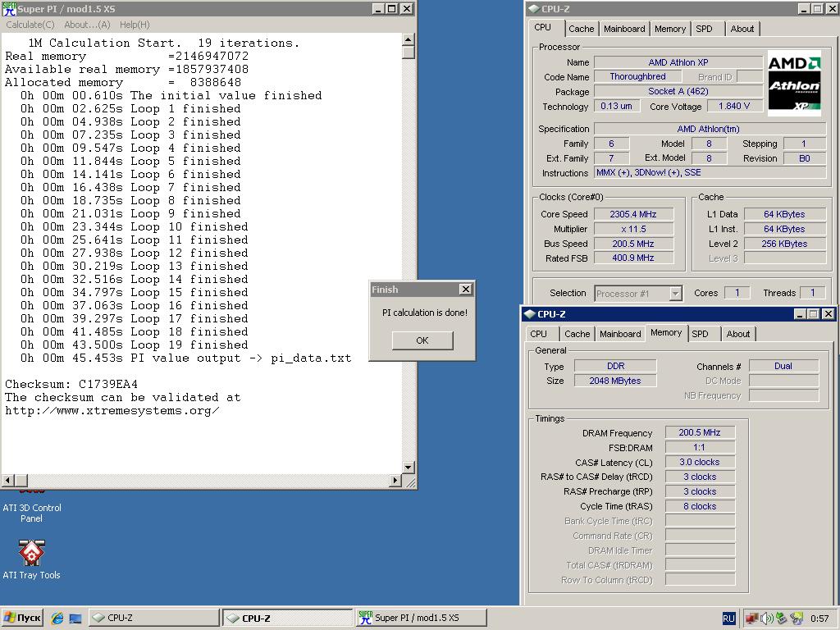This screenshot has width=840, height=630.
Task: Click the Super PI title bar icon
Action: tap(9, 8)
